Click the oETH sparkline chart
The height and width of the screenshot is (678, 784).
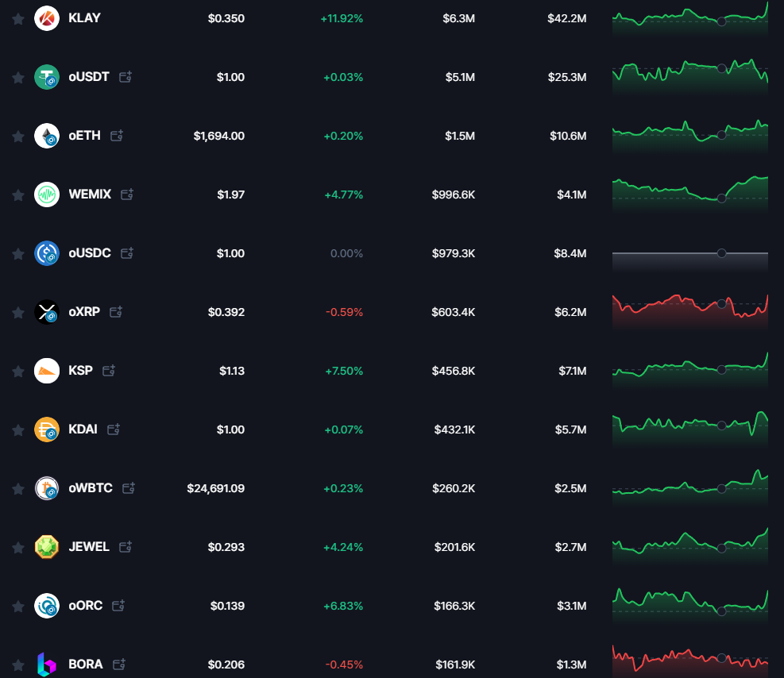coord(690,136)
